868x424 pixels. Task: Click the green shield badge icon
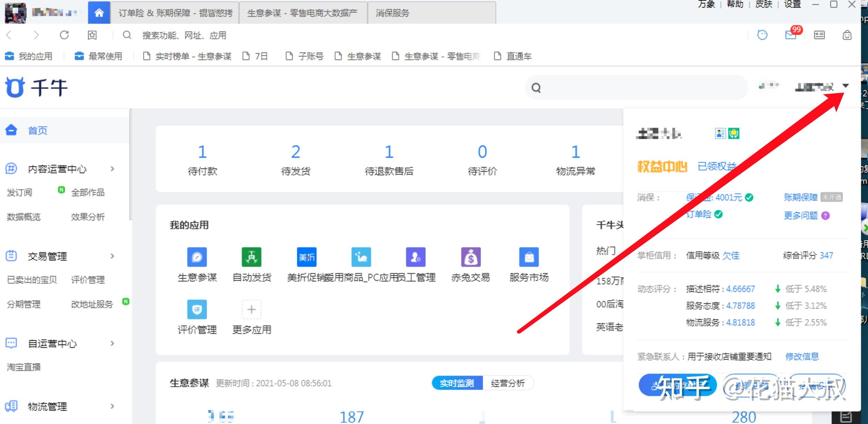(734, 133)
